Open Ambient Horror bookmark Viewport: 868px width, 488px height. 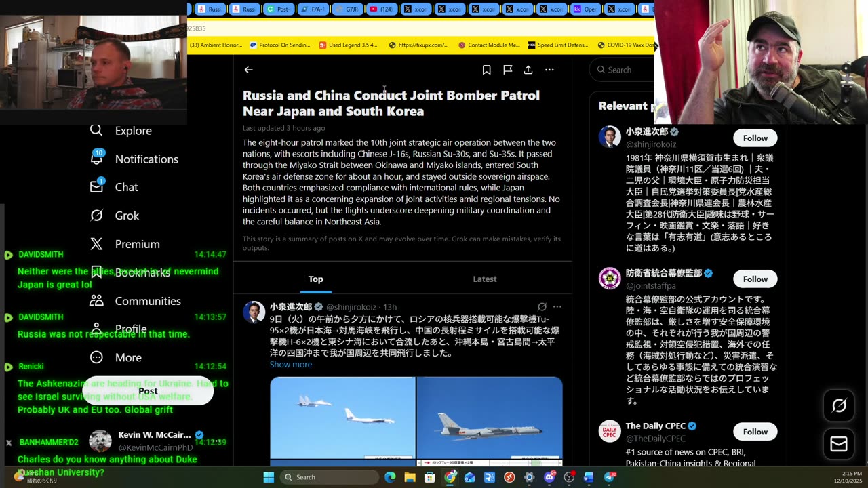216,45
